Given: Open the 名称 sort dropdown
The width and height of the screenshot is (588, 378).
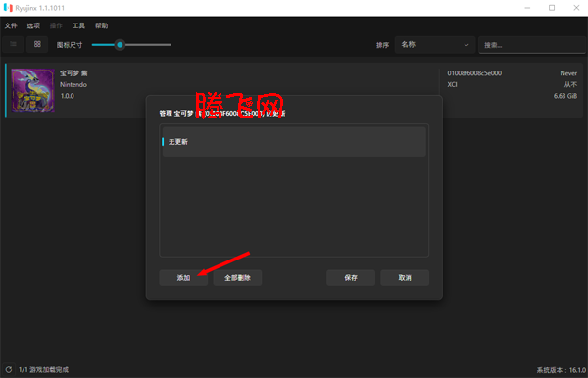Looking at the screenshot, I should pos(435,45).
